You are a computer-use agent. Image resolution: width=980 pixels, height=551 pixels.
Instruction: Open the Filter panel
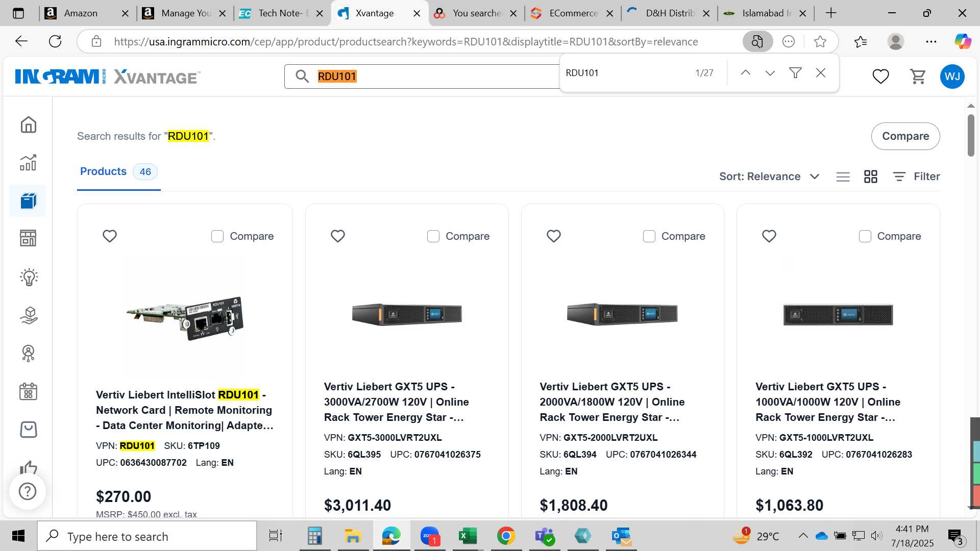pos(916,177)
